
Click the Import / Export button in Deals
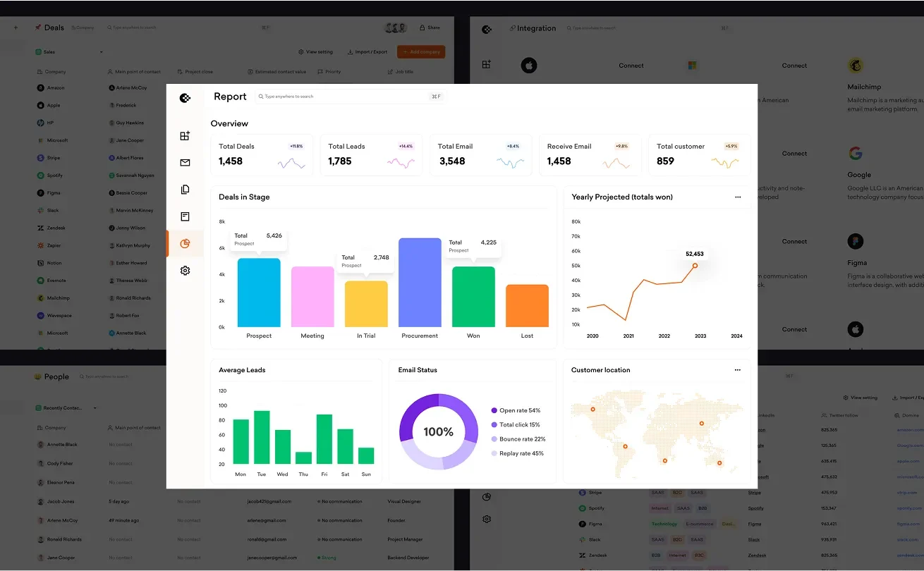coord(367,52)
